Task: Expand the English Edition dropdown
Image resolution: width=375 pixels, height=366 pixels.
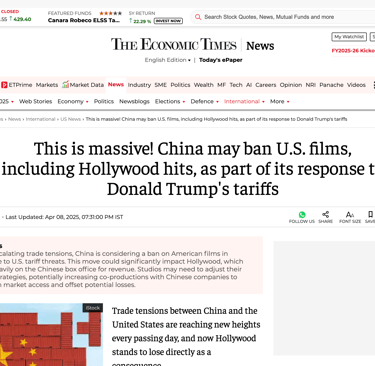Action: (x=168, y=60)
